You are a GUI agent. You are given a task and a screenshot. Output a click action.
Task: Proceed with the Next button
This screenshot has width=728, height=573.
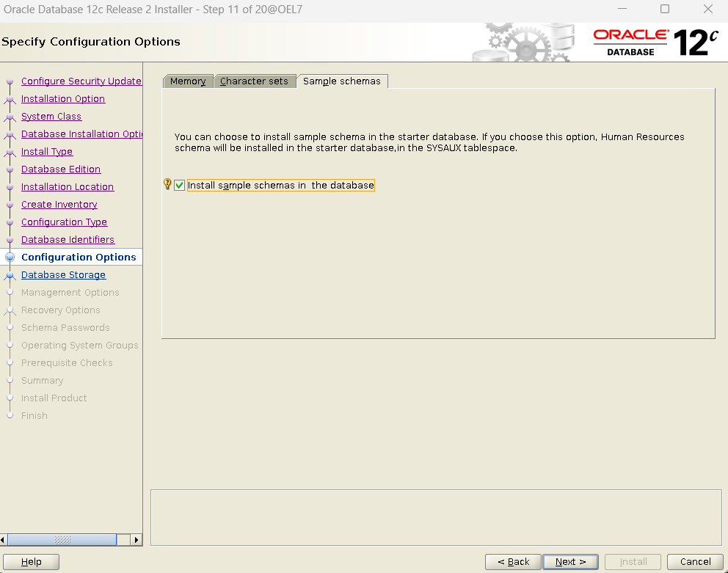coord(571,562)
